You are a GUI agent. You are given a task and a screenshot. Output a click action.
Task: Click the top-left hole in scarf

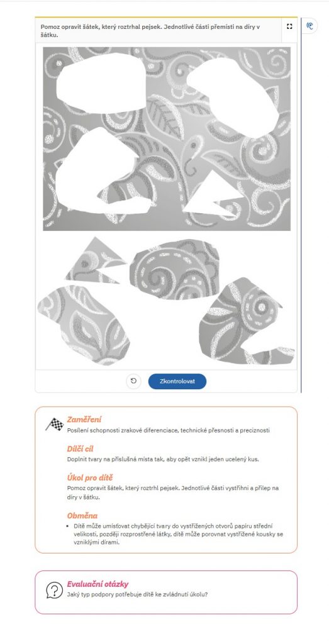pyautogui.click(x=101, y=83)
